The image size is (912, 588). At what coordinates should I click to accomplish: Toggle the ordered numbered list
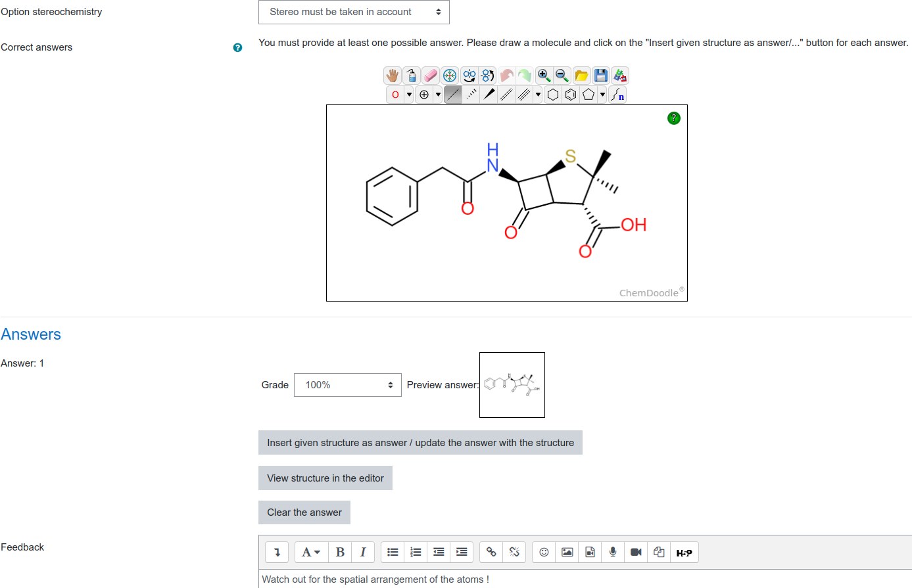[416, 553]
